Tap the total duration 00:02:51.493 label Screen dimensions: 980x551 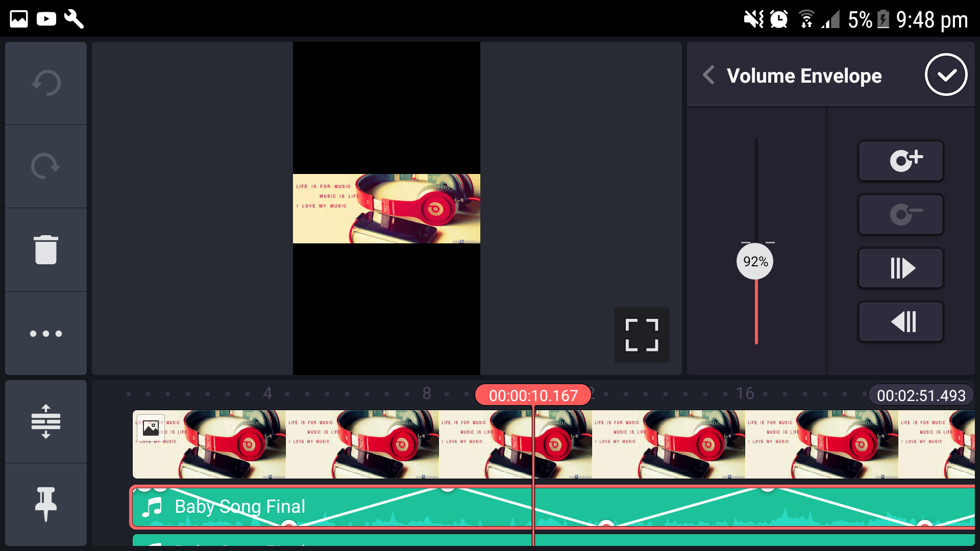click(921, 395)
